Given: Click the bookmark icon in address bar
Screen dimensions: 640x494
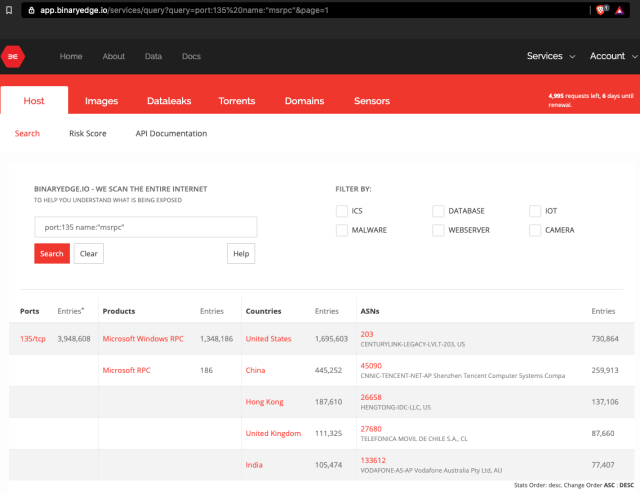Looking at the screenshot, I should coord(9,10).
